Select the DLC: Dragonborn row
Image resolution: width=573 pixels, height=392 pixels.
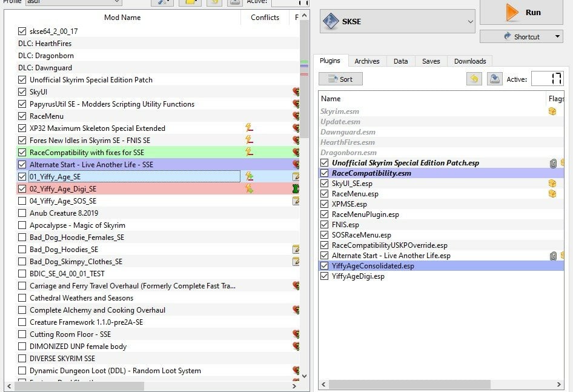click(x=158, y=56)
